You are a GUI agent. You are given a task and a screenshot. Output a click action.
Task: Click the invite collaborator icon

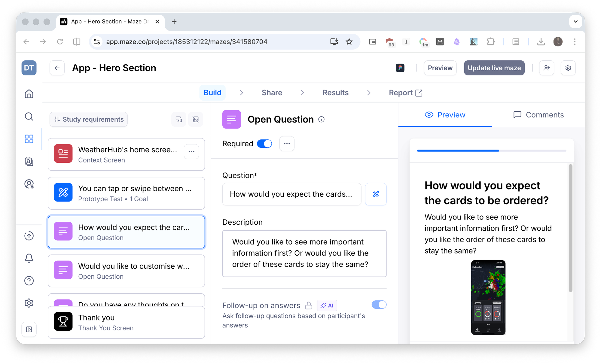click(547, 68)
